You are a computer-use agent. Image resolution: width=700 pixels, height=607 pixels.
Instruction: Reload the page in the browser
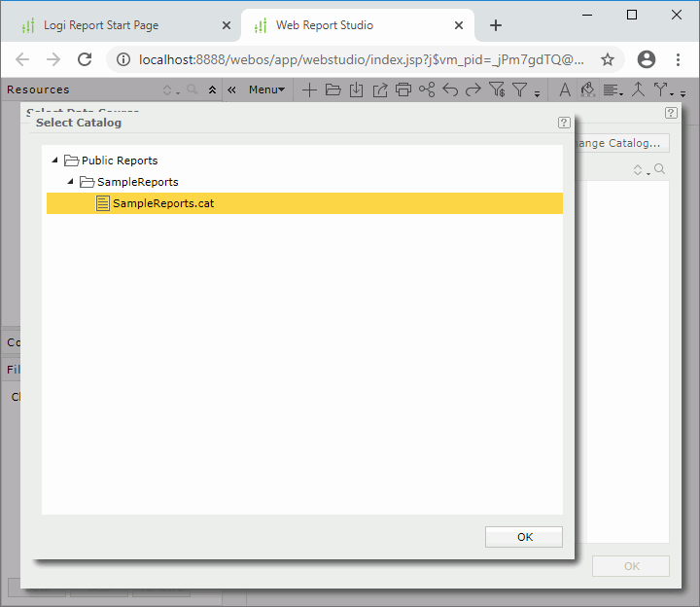click(85, 59)
